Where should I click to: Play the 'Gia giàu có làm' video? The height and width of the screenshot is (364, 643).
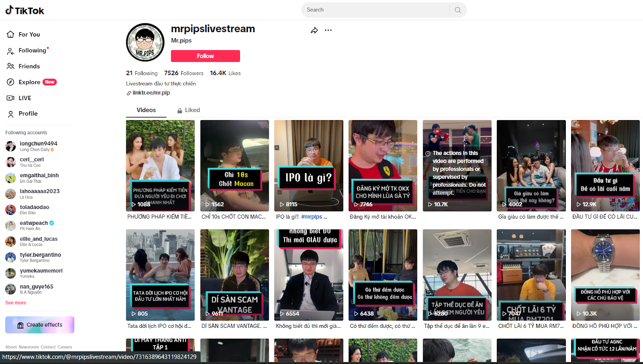pyautogui.click(x=531, y=166)
